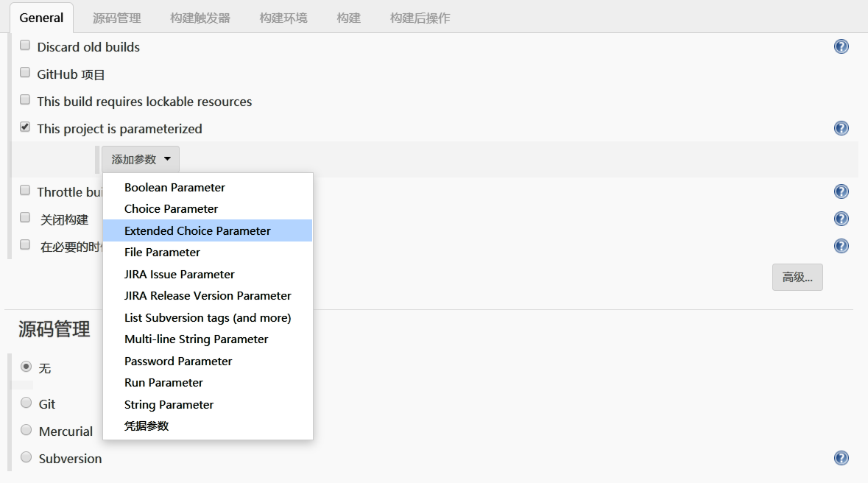Switch to the 源码管理 tab
Viewport: 868px width, 483px height.
(116, 18)
